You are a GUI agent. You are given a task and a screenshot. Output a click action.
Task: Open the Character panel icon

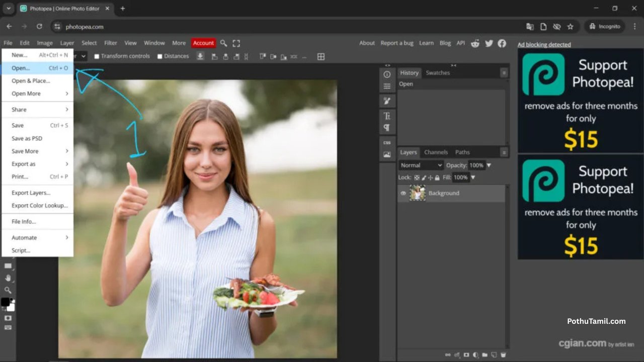[387, 116]
